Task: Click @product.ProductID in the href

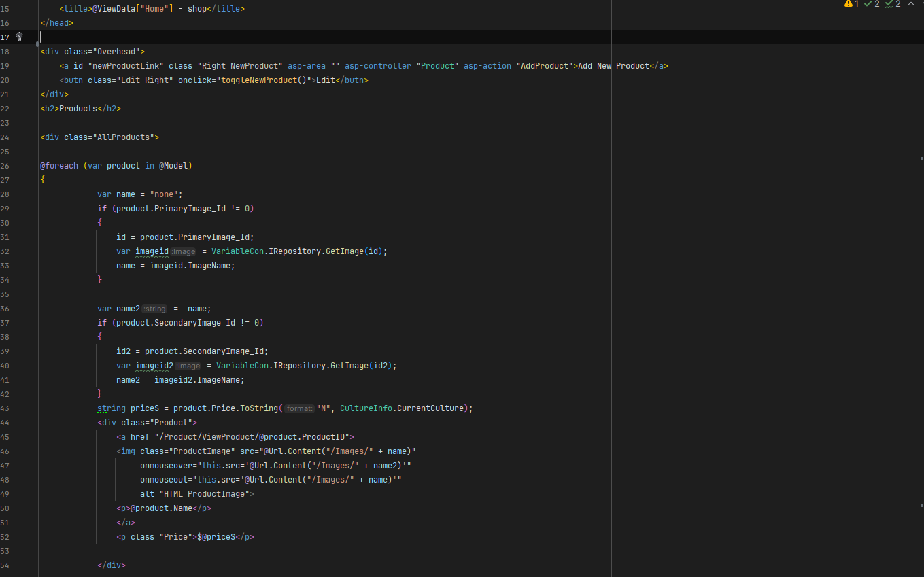Action: click(x=302, y=437)
